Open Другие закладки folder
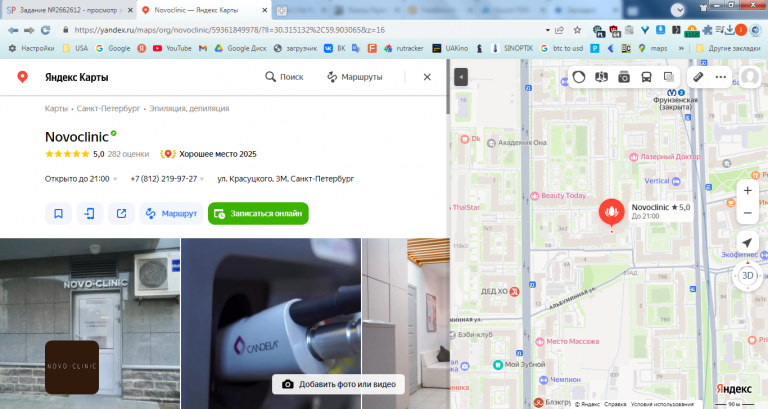This screenshot has width=768, height=409. click(x=728, y=48)
